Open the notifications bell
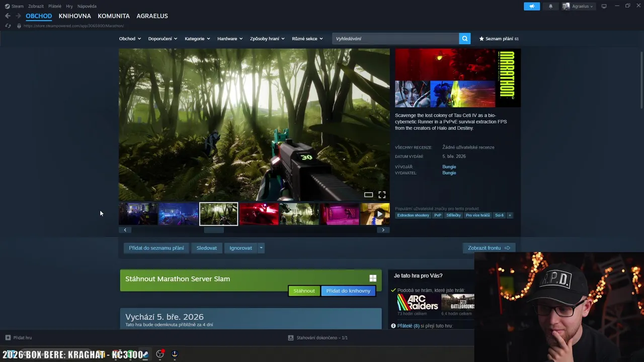 [550, 6]
